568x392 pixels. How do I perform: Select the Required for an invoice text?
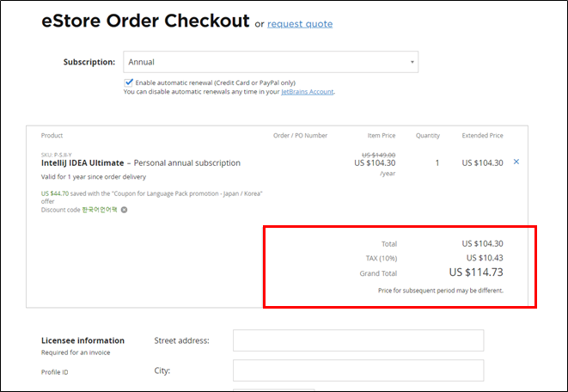(76, 352)
